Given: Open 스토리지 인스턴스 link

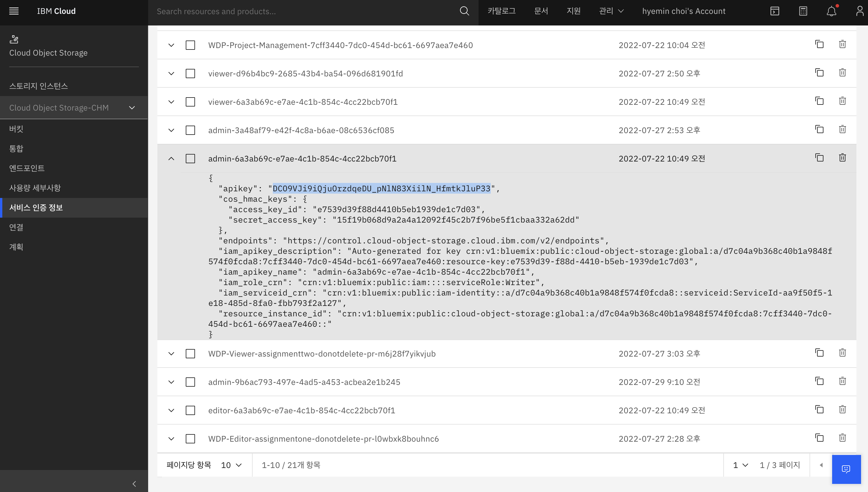Looking at the screenshot, I should 38,86.
